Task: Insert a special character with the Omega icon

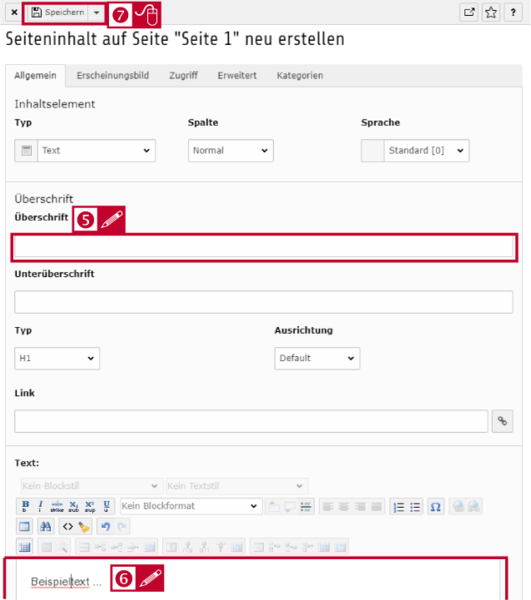Action: [435, 507]
